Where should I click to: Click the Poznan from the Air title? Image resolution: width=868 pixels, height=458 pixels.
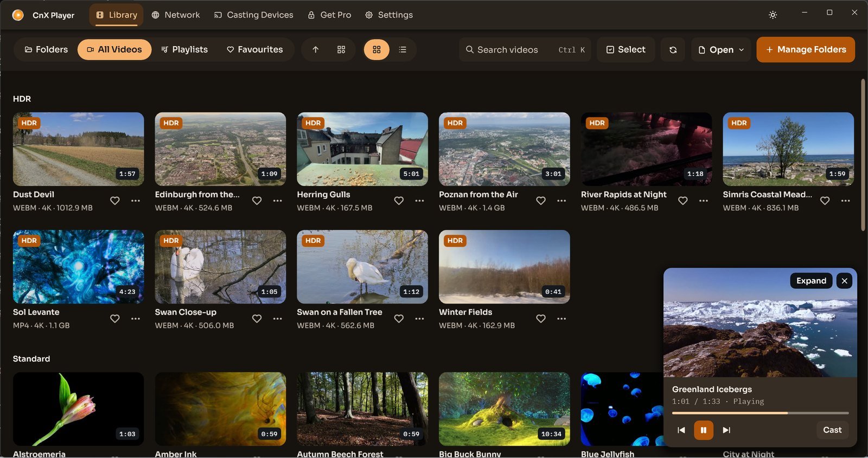pos(478,194)
